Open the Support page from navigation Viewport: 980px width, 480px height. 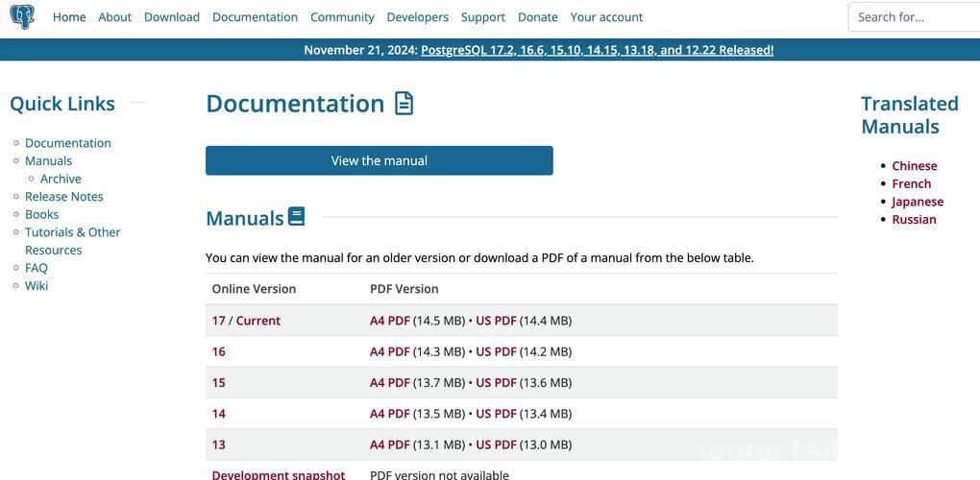tap(483, 17)
